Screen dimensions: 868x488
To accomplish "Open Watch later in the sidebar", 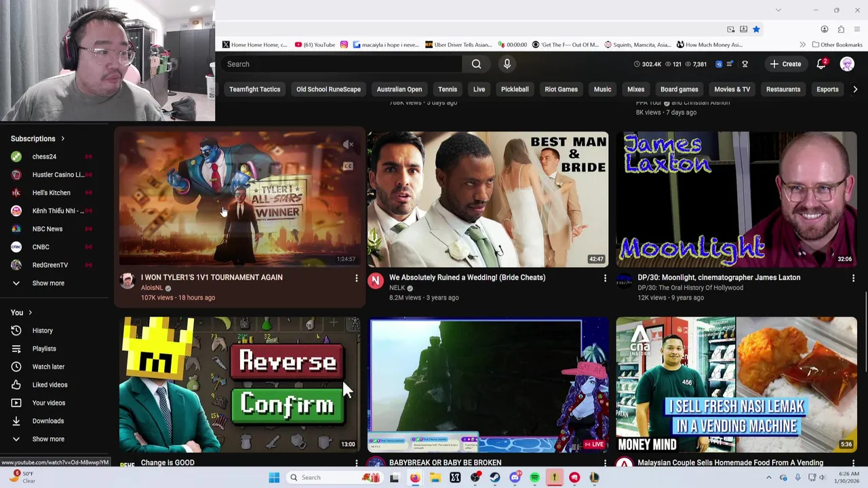I will (x=54, y=367).
